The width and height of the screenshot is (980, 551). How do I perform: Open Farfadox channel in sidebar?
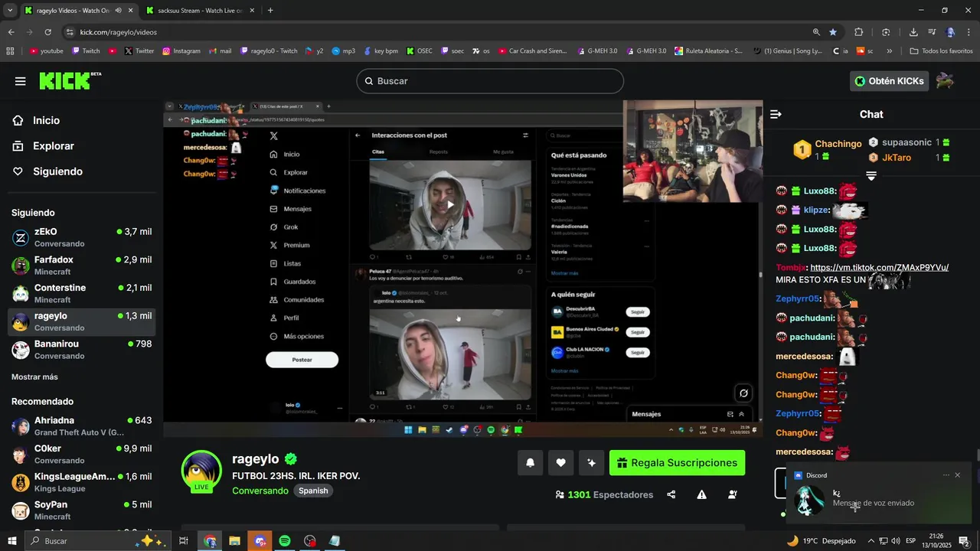82,266
